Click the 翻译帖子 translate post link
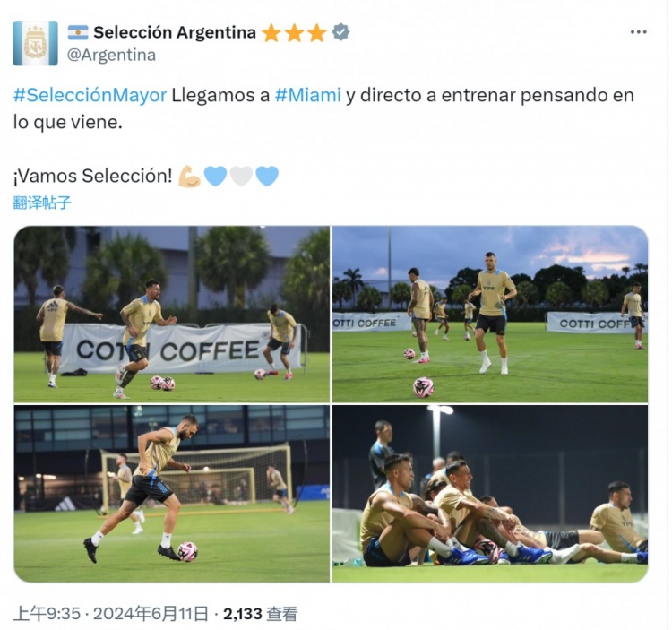The width and height of the screenshot is (672, 630). pyautogui.click(x=41, y=203)
